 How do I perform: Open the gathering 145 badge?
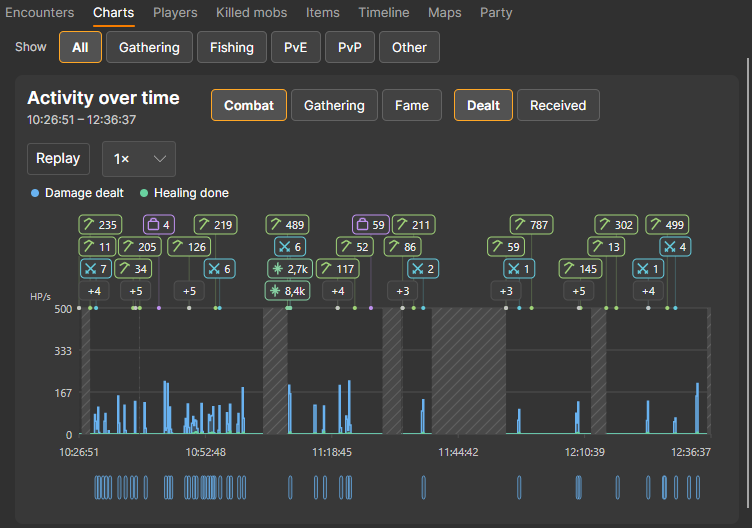(x=580, y=269)
